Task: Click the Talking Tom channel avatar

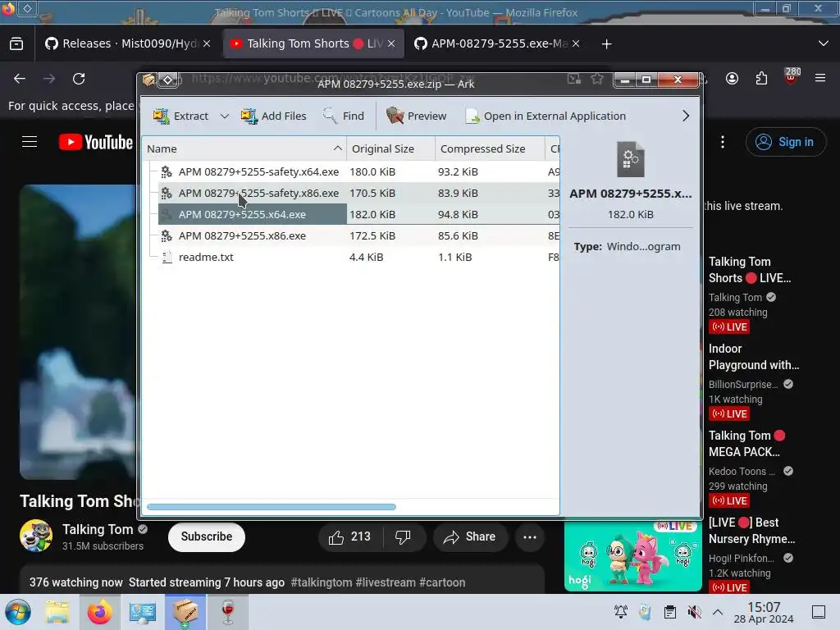Action: [36, 535]
